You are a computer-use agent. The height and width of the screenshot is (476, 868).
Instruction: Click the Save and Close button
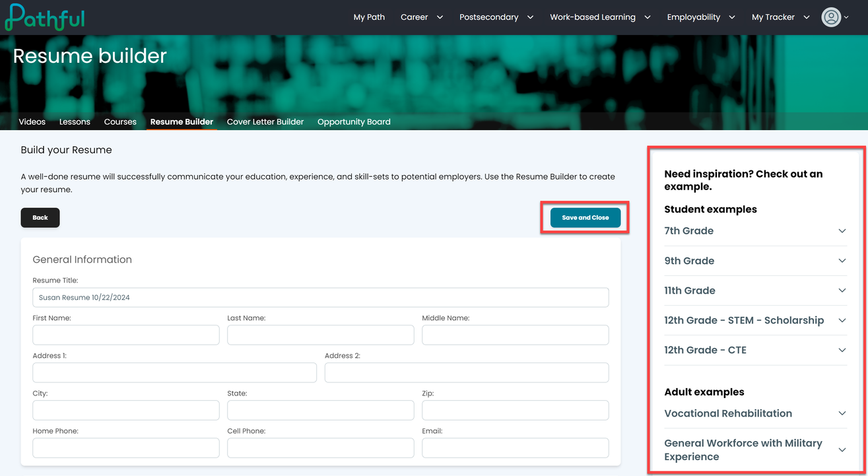click(x=585, y=217)
